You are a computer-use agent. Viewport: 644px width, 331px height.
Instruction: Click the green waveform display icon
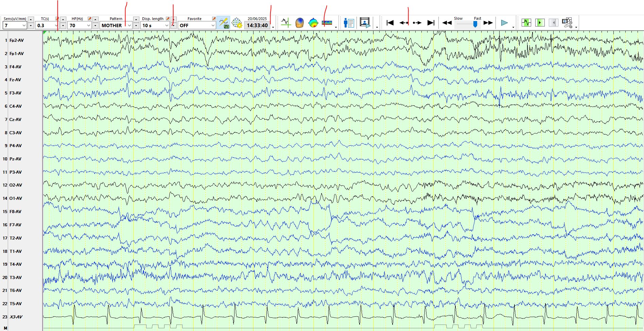(526, 23)
